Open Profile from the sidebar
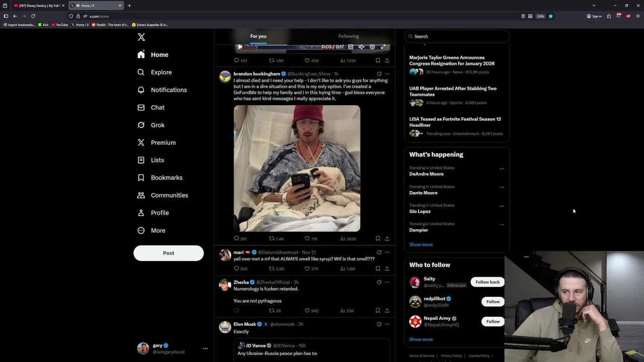Image resolution: width=644 pixels, height=362 pixels. click(x=153, y=213)
